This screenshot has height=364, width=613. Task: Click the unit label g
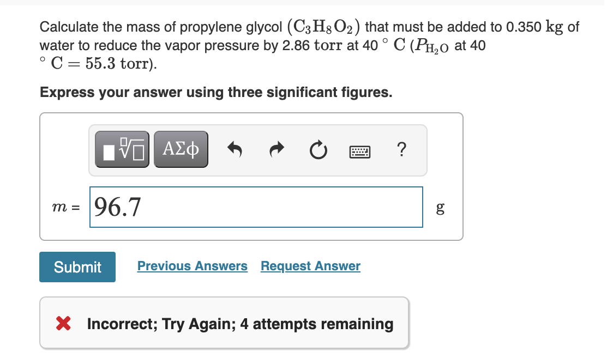(x=440, y=208)
